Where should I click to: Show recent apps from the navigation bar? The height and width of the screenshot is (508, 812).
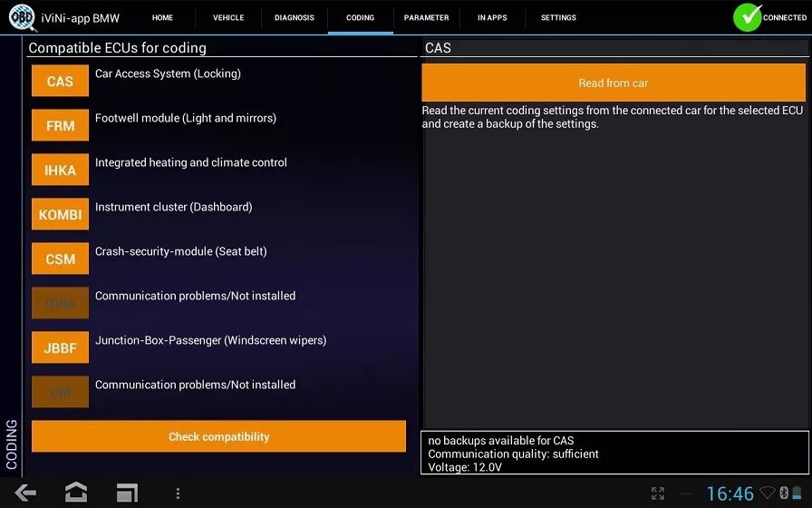(127, 493)
